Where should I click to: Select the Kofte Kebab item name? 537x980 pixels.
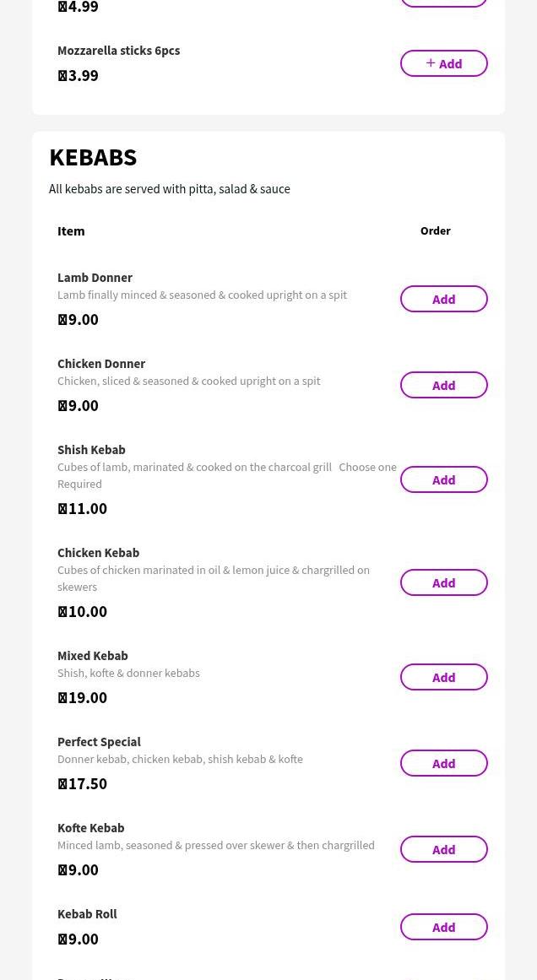tap(90, 827)
